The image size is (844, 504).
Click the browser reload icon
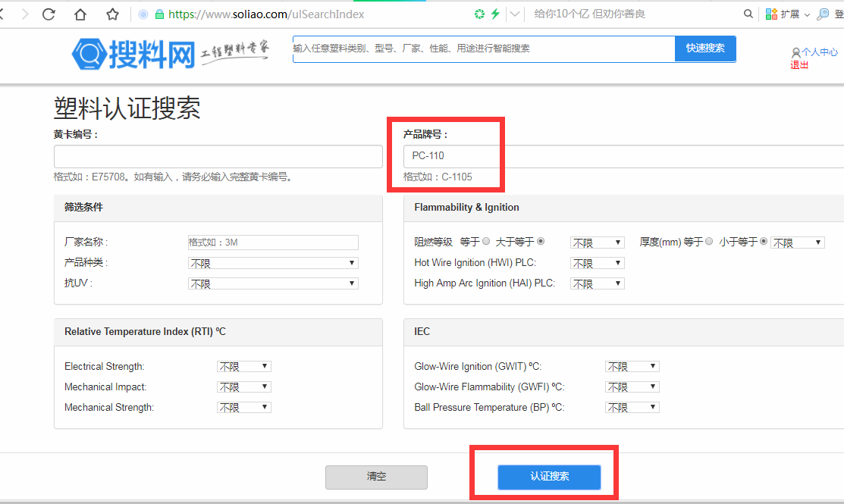[49, 14]
